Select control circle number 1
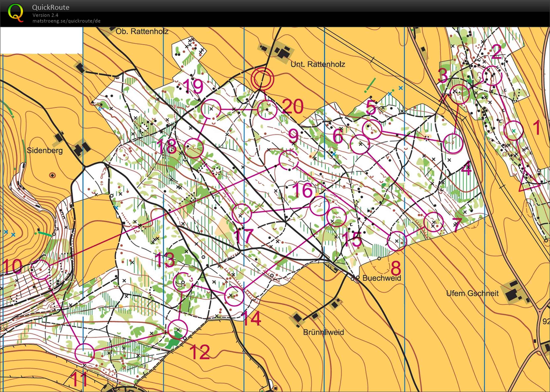550x392 pixels. pyautogui.click(x=514, y=131)
